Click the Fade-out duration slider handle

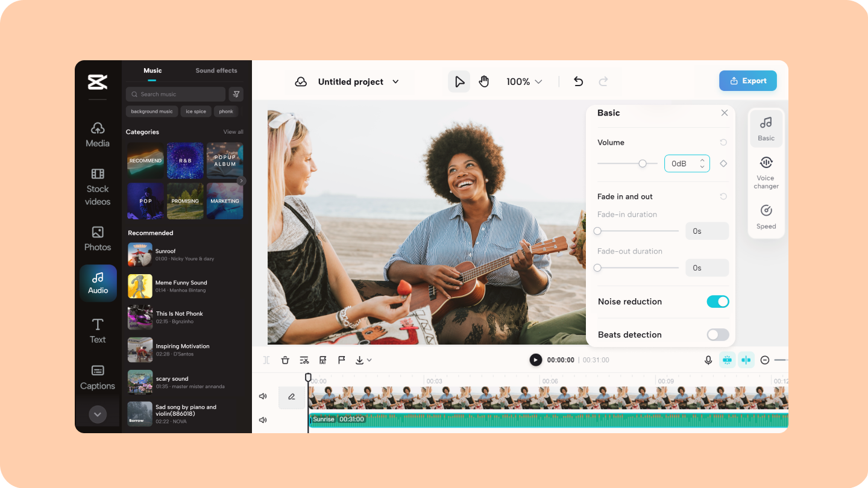[597, 267]
